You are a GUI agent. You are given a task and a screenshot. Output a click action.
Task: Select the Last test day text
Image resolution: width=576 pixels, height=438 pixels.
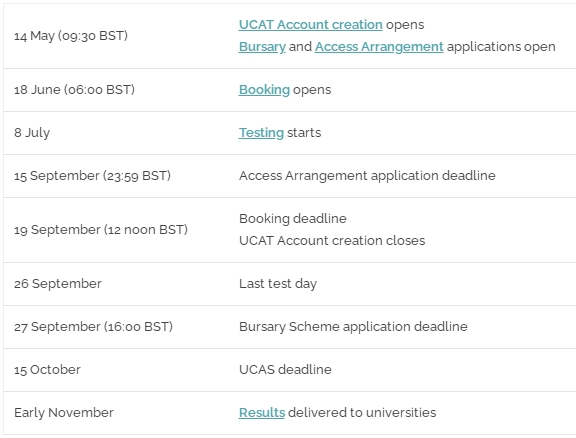(x=278, y=284)
